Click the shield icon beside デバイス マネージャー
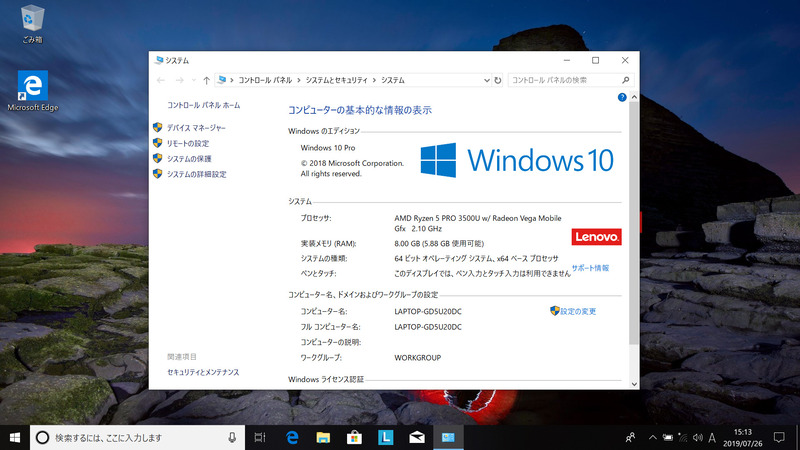 (158, 128)
